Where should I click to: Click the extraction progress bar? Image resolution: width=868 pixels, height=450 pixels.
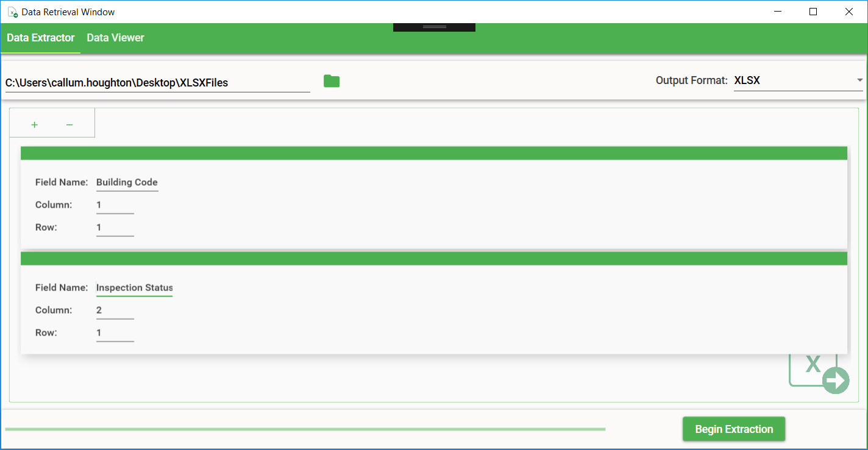click(305, 429)
